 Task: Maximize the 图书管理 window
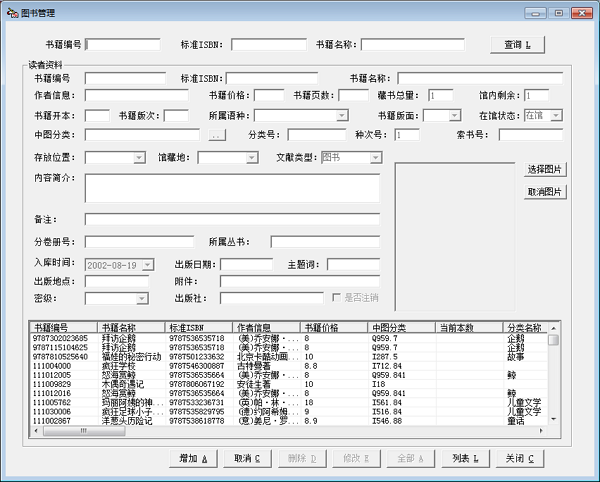coord(559,13)
